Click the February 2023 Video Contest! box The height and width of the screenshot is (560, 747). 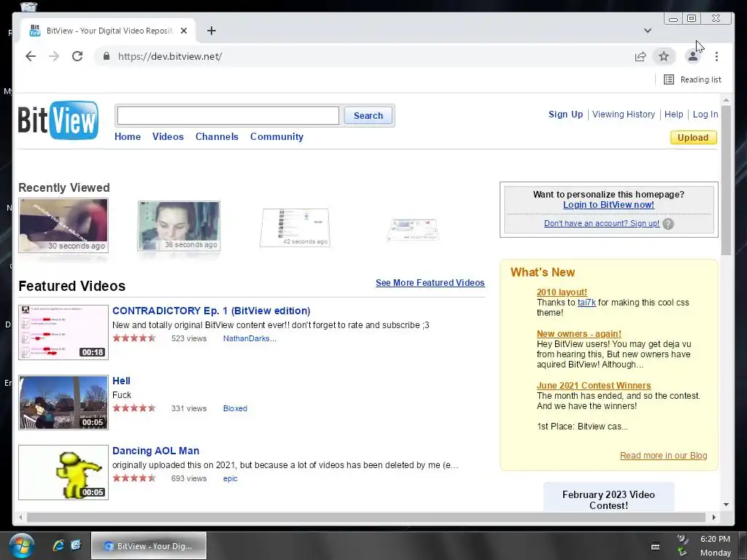point(608,497)
